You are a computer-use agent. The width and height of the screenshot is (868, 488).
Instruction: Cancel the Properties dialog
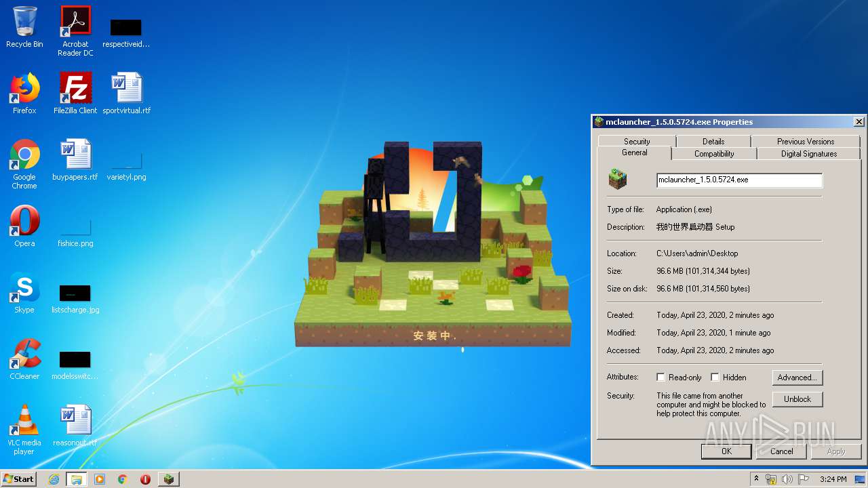coord(781,451)
